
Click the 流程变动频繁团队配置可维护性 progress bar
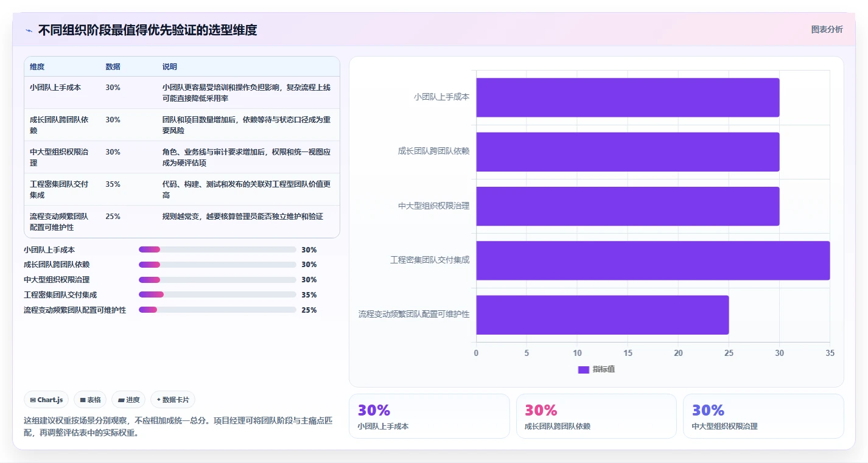[x=217, y=310]
